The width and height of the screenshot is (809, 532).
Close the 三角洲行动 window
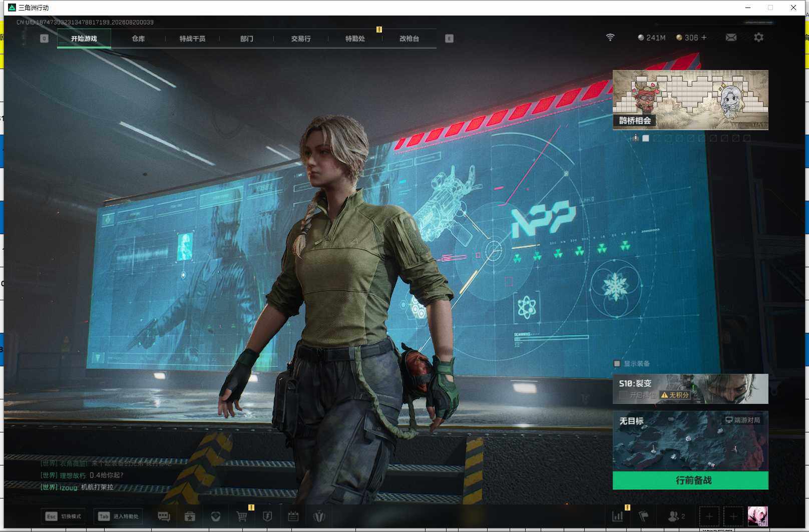point(793,8)
